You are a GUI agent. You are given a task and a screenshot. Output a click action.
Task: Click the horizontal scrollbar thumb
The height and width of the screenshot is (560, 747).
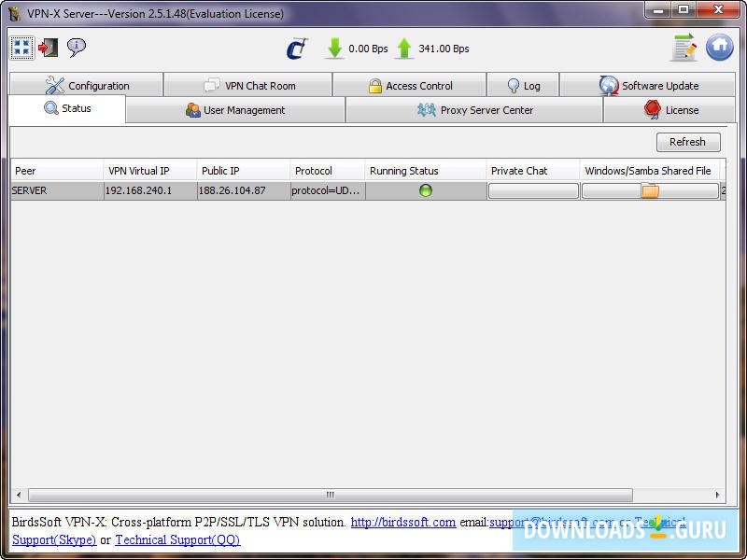point(331,495)
